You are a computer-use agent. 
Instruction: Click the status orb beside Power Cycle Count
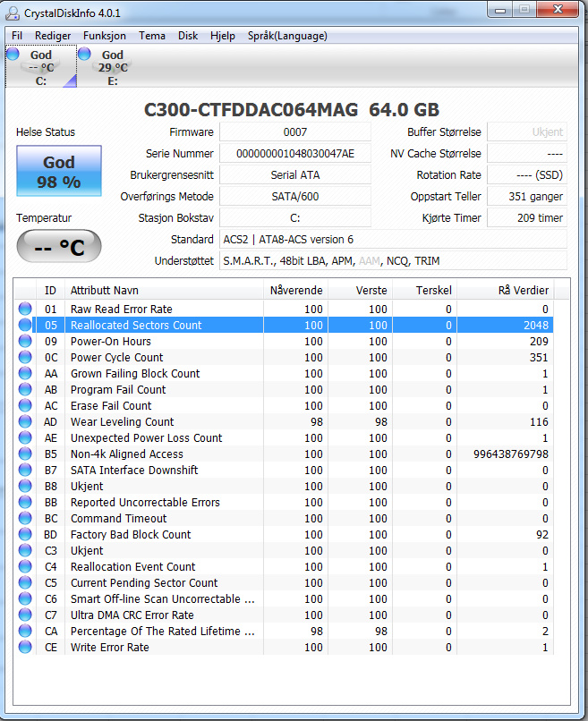click(25, 357)
